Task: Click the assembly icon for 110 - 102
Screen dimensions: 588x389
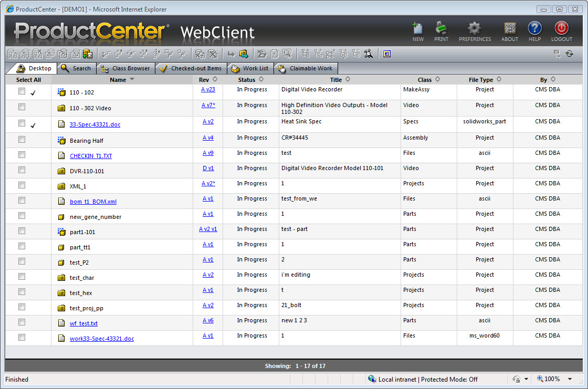Action: (61, 92)
